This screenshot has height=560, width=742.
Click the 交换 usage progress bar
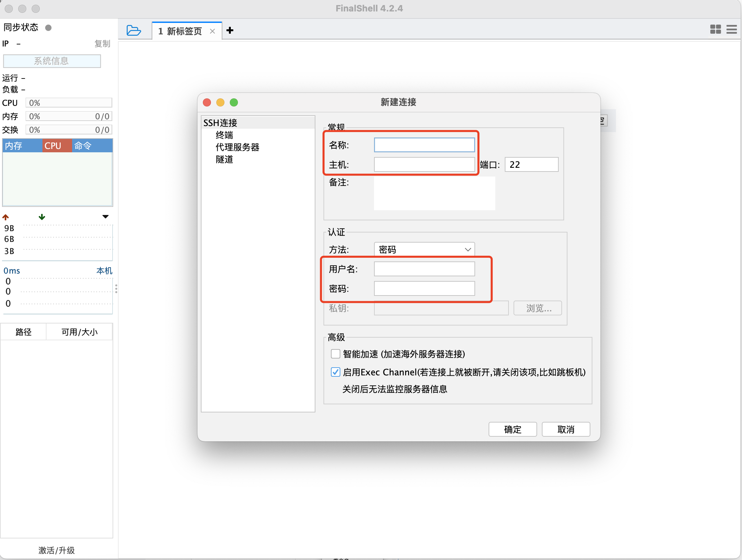(69, 130)
